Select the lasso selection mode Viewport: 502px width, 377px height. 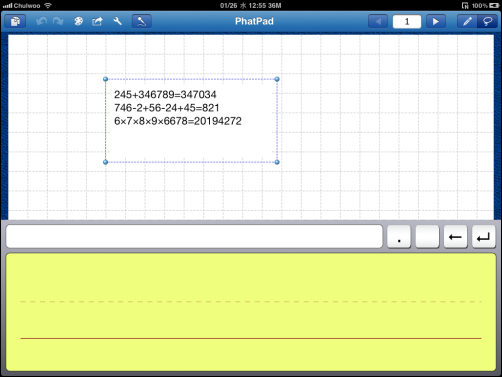(x=487, y=22)
